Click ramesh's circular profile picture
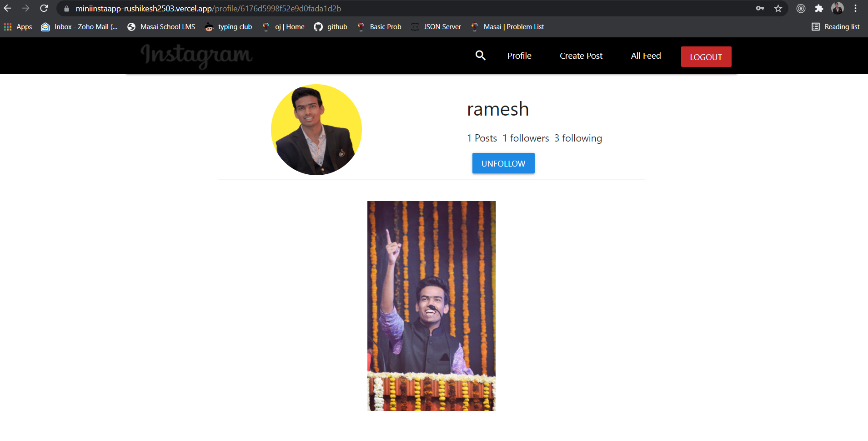The width and height of the screenshot is (868, 441). (316, 130)
